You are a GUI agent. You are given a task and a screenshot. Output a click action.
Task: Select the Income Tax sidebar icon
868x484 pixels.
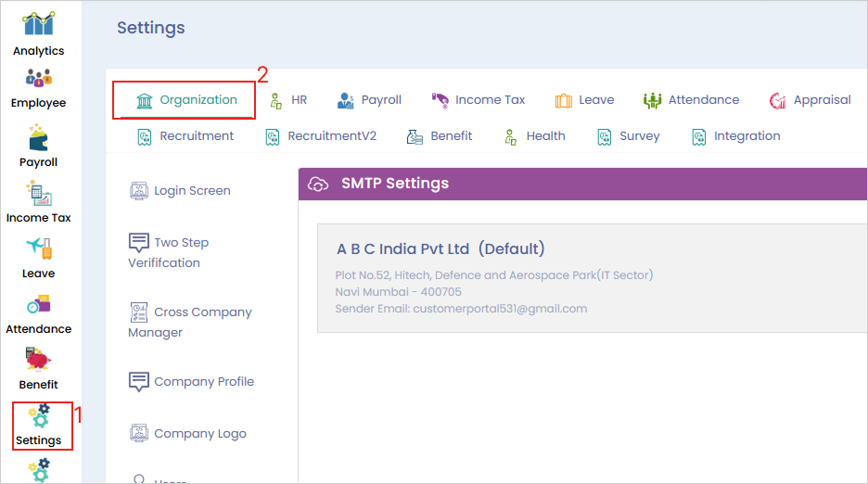click(x=39, y=195)
